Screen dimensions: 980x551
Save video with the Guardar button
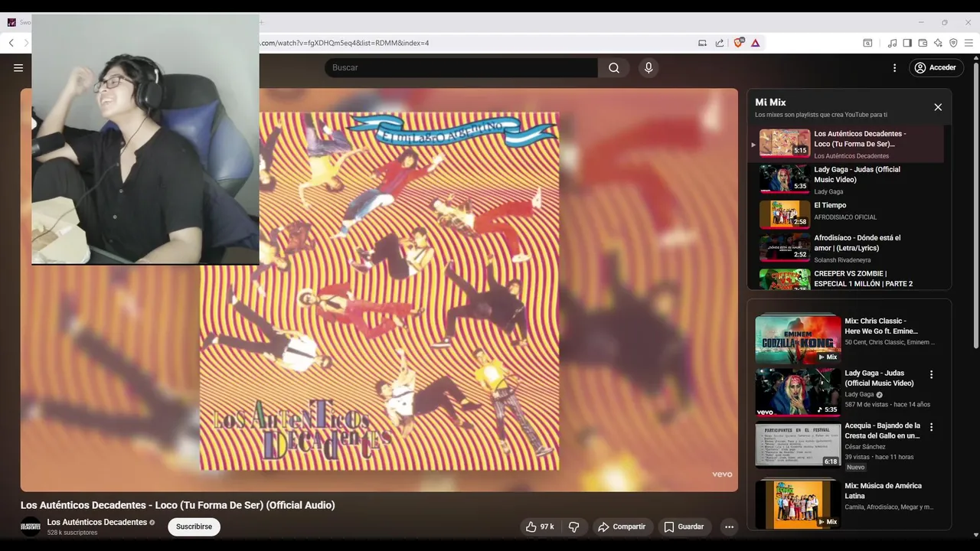click(684, 527)
